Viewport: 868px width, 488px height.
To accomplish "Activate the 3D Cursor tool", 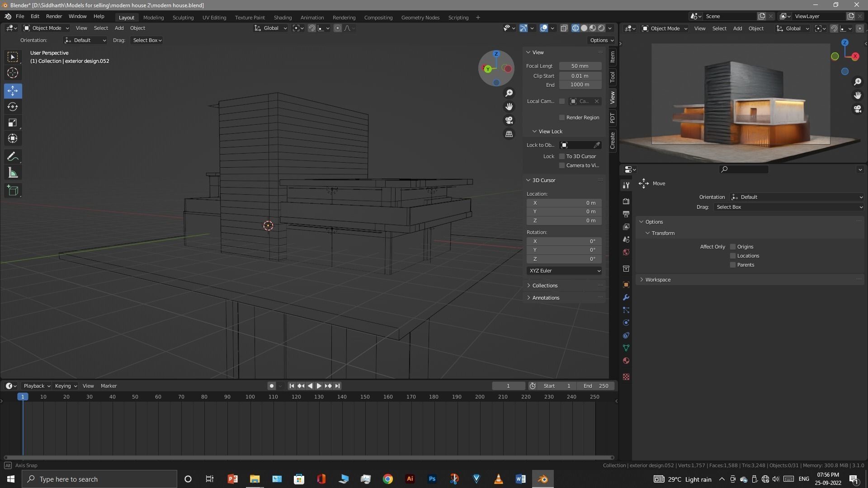I will click(x=13, y=73).
